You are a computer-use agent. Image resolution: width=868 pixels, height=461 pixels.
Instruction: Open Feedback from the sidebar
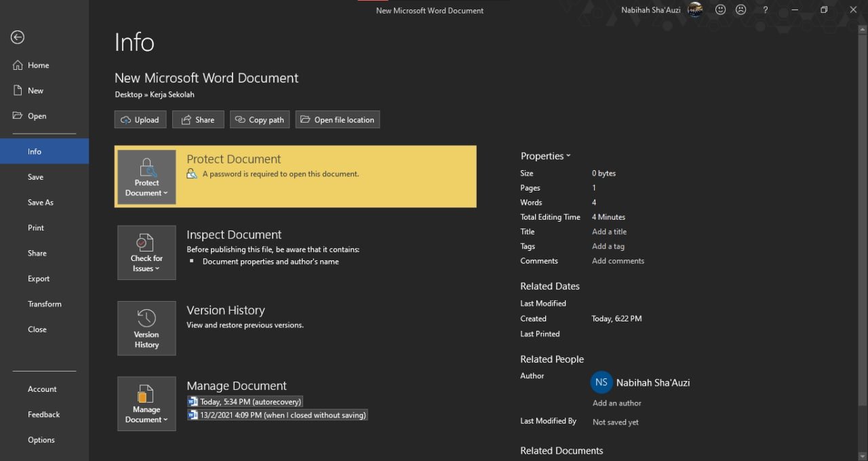tap(44, 414)
